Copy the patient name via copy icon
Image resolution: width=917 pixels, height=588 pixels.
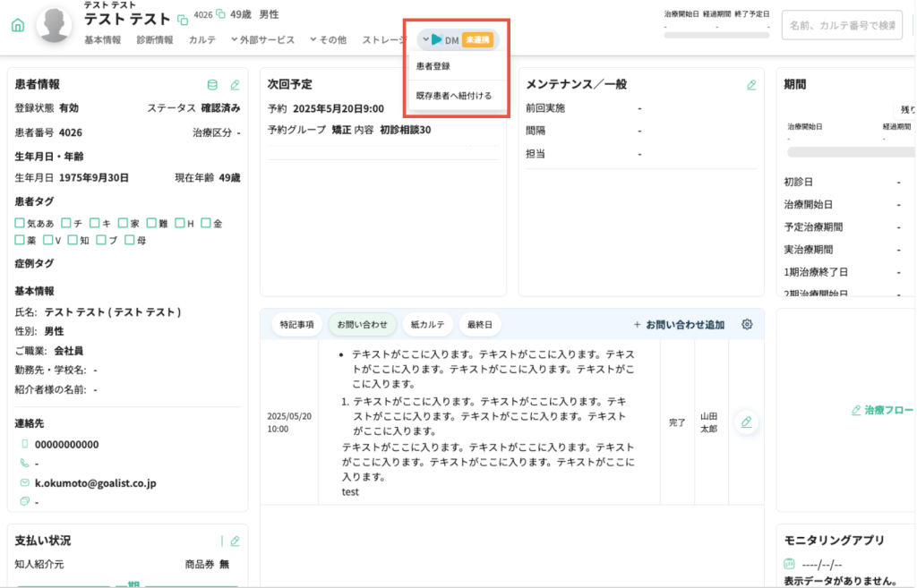coord(183,20)
